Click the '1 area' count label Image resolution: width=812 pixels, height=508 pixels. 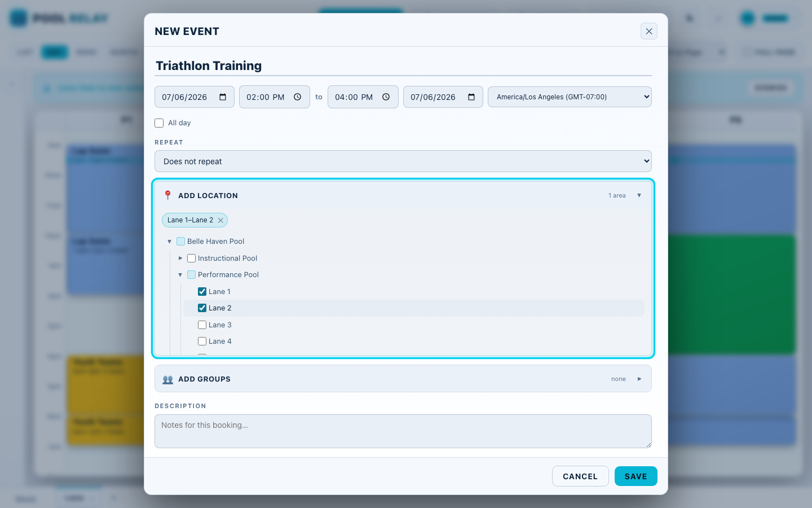(x=617, y=196)
